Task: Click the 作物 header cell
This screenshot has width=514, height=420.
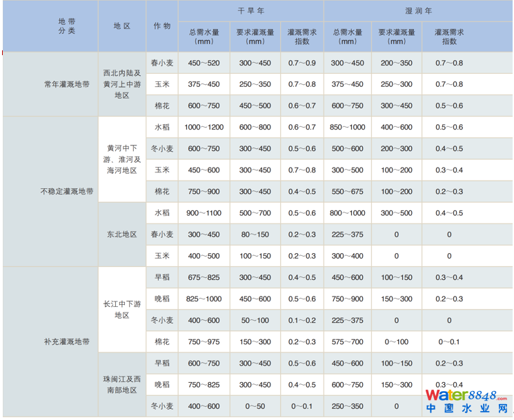Action: click(162, 26)
